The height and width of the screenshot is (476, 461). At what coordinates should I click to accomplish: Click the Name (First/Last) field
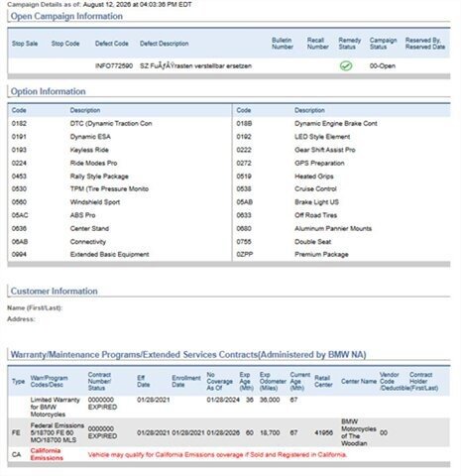[x=35, y=308]
